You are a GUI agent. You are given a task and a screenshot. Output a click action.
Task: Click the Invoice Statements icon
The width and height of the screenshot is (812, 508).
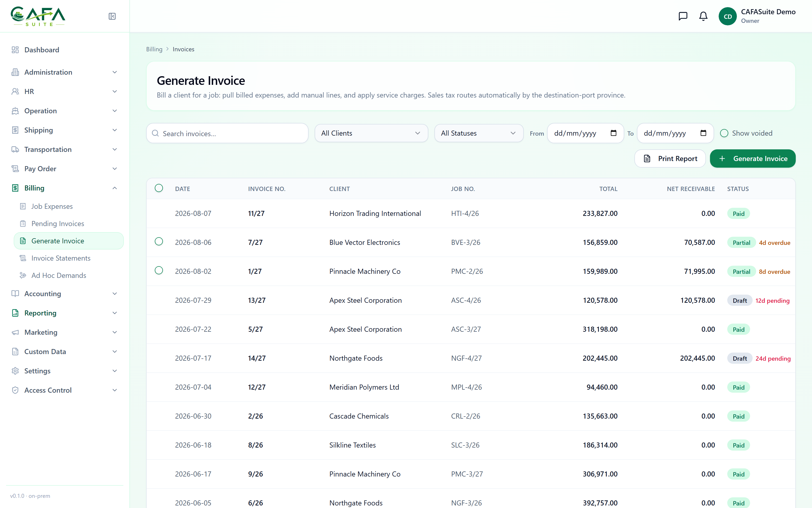(23, 258)
